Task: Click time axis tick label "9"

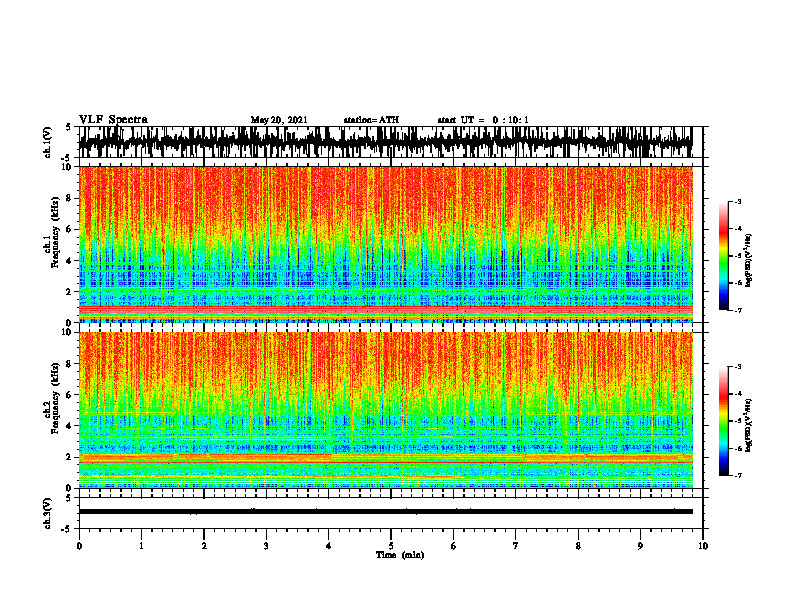Action: coord(640,546)
